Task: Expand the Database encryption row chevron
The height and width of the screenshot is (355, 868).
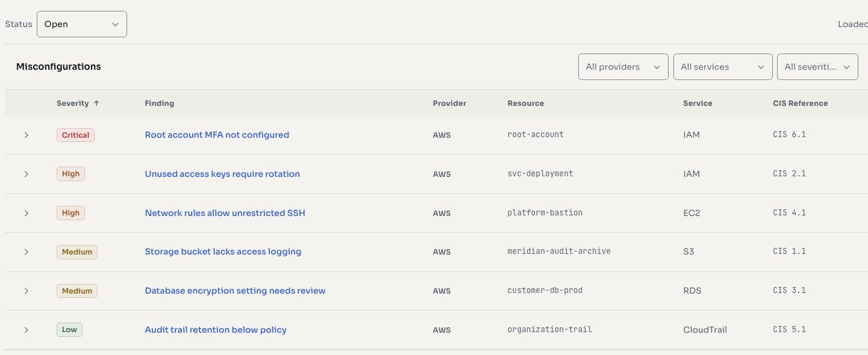Action: click(x=26, y=291)
